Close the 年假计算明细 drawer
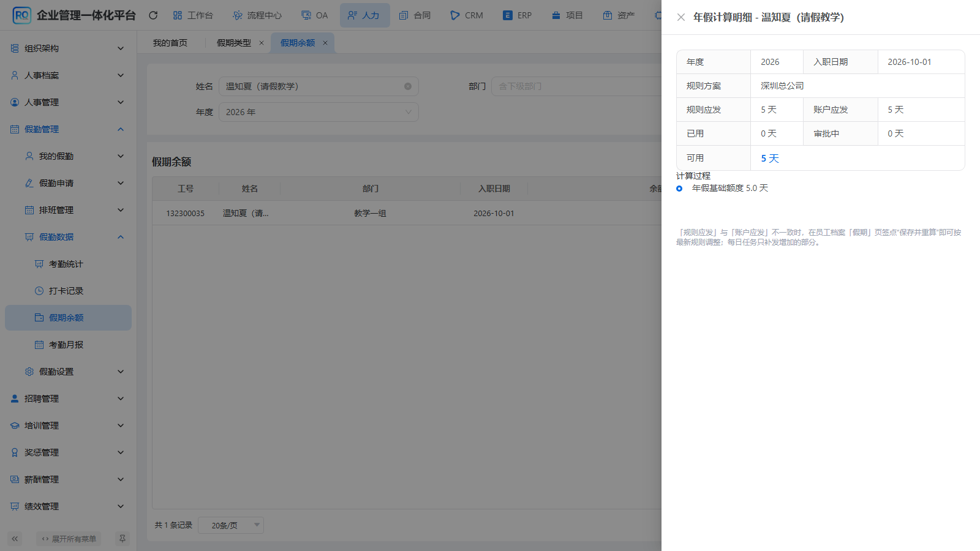 [680, 17]
